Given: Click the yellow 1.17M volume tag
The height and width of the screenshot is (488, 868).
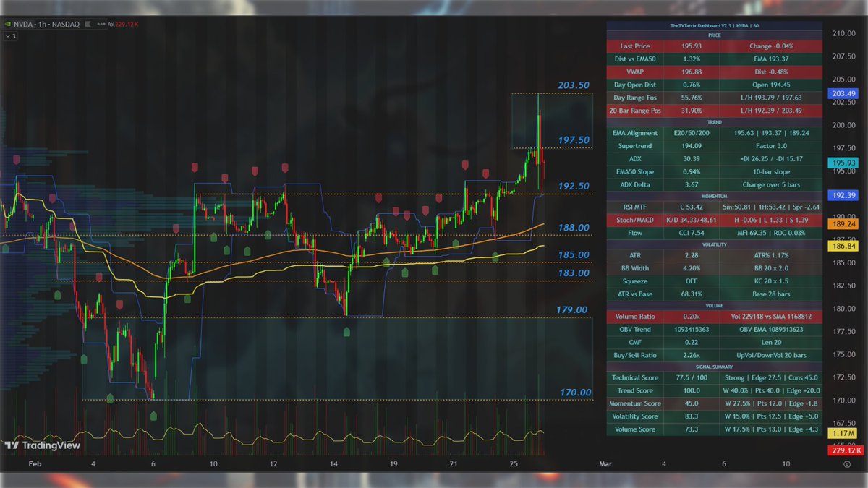Looking at the screenshot, I should [x=844, y=432].
